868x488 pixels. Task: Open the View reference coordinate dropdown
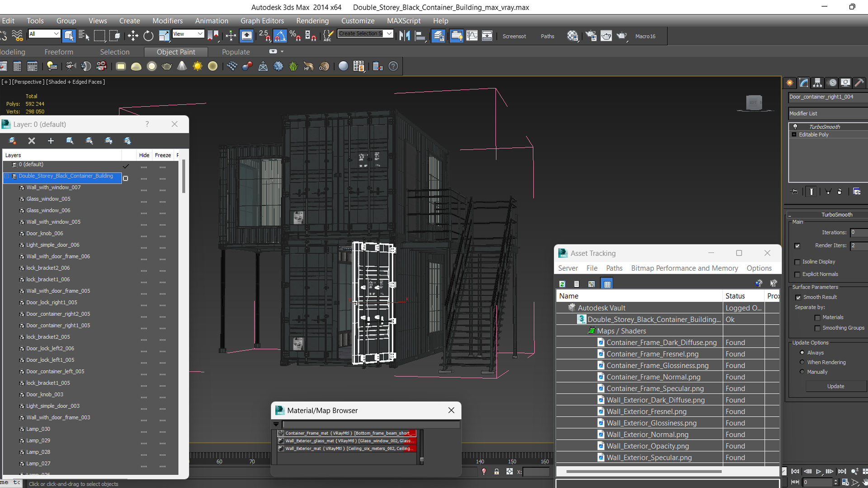(x=188, y=34)
